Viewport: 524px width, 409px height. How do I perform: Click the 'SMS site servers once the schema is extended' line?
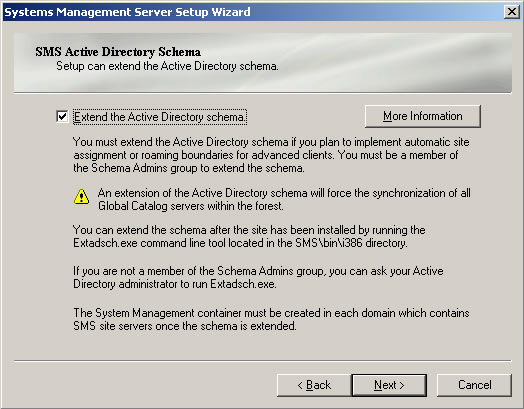click(x=185, y=326)
